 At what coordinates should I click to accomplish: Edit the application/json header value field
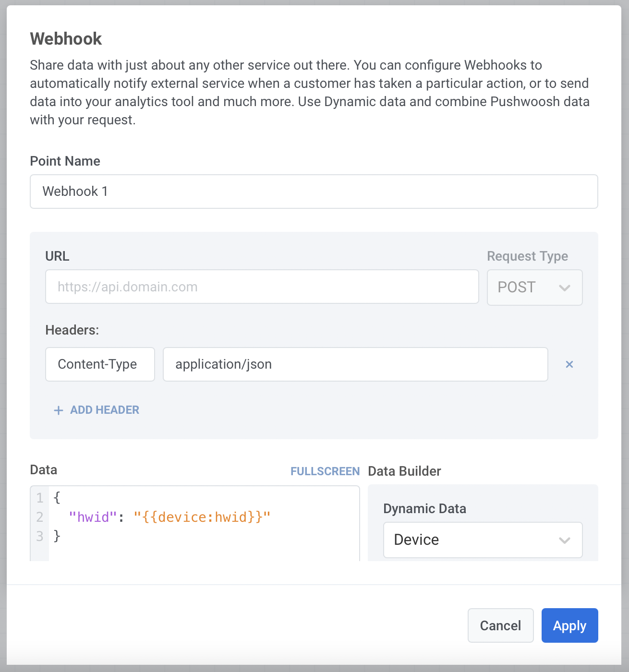click(355, 364)
